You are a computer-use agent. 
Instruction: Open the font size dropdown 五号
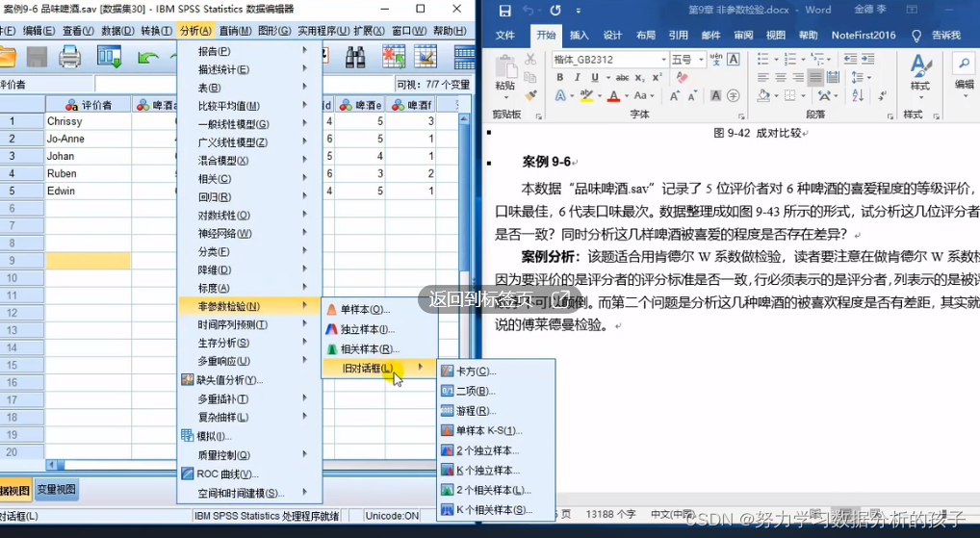(701, 60)
